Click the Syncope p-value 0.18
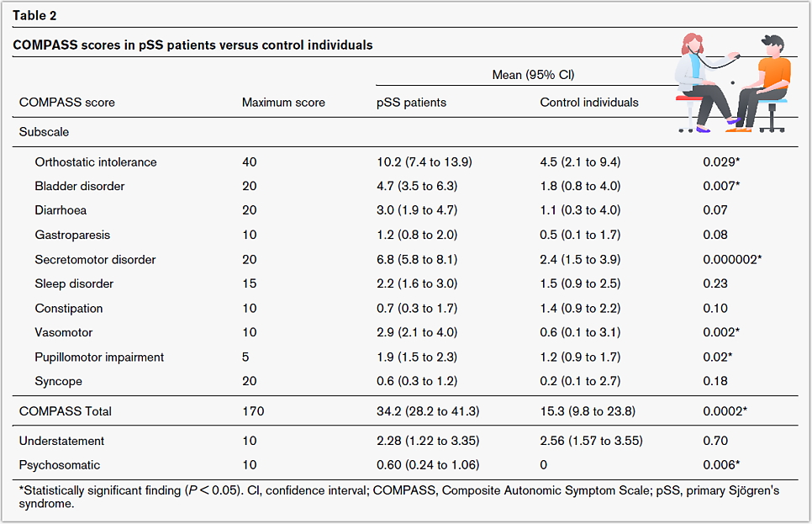 coord(715,381)
